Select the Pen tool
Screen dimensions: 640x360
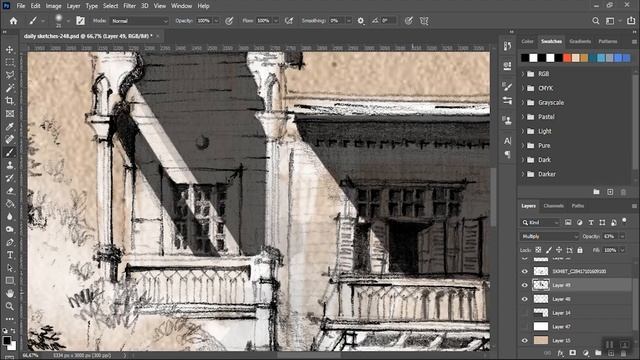(10, 242)
